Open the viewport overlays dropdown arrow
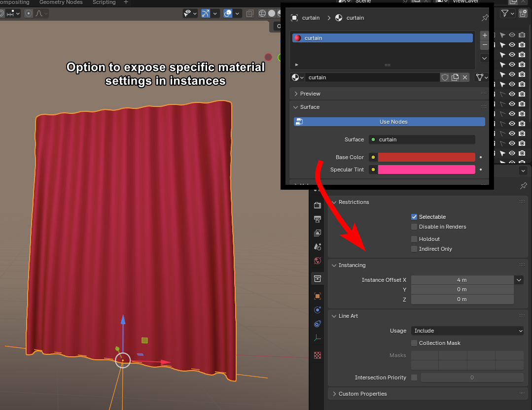This screenshot has height=410, width=532. click(237, 14)
